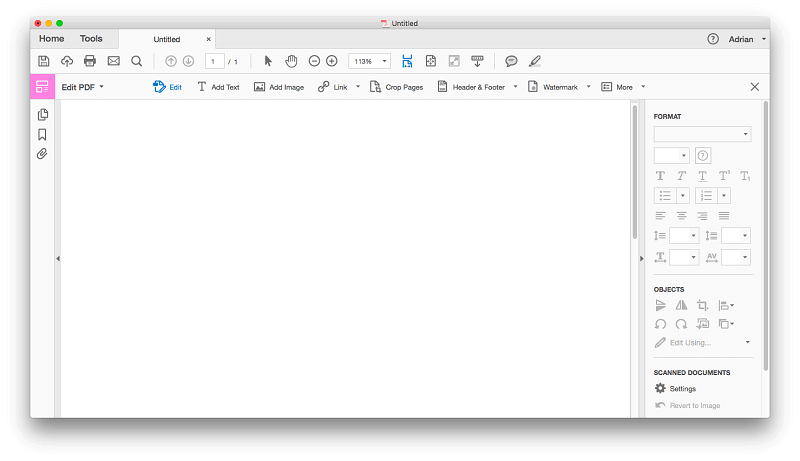Click the page number input field
This screenshot has height=461, width=800.
click(214, 61)
